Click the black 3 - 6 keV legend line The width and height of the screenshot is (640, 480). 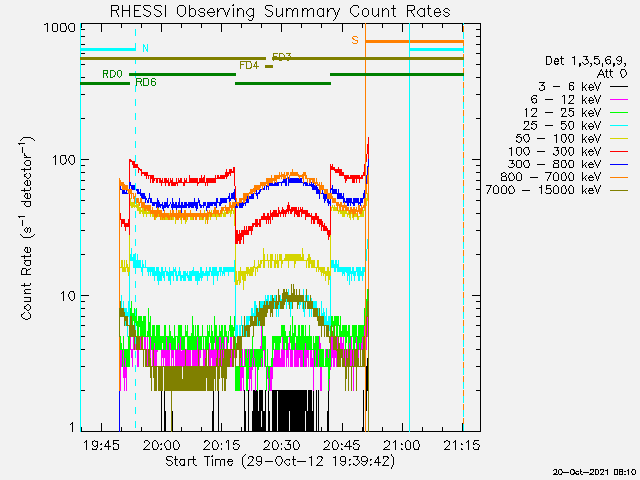click(619, 87)
